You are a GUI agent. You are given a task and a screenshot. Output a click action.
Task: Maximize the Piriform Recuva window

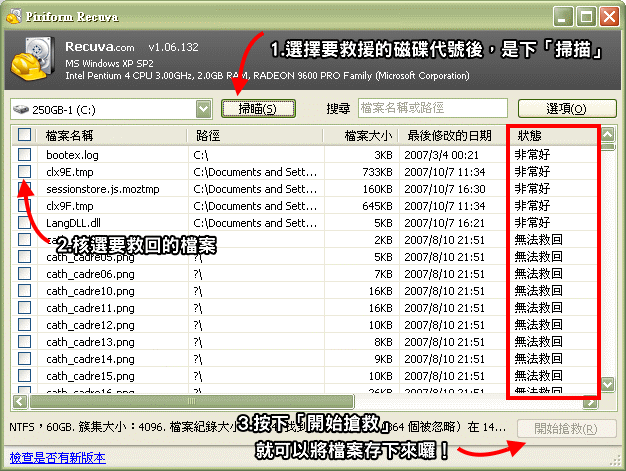coord(586,17)
